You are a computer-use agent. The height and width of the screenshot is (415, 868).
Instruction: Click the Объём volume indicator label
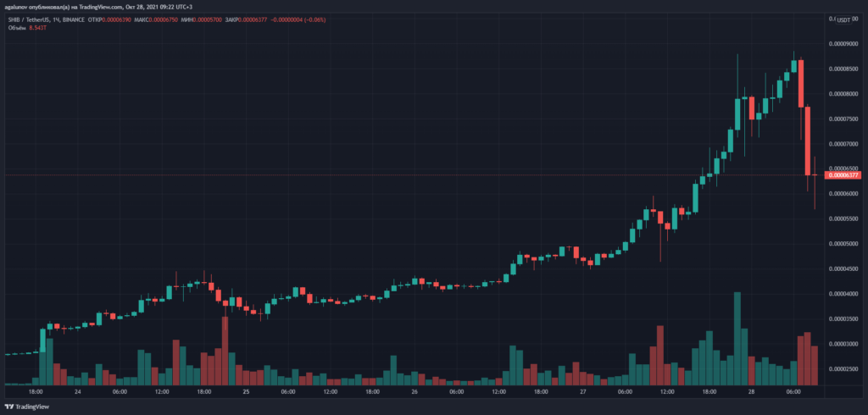point(15,26)
